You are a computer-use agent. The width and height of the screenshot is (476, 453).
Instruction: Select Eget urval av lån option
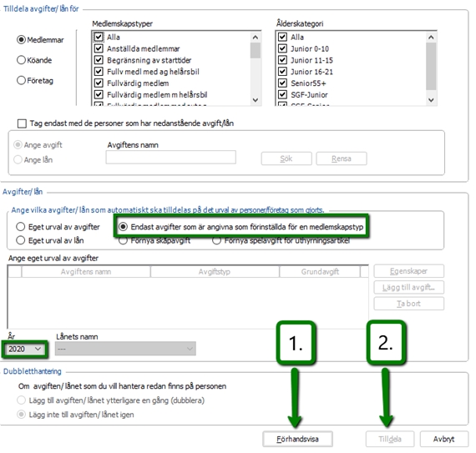(x=20, y=240)
